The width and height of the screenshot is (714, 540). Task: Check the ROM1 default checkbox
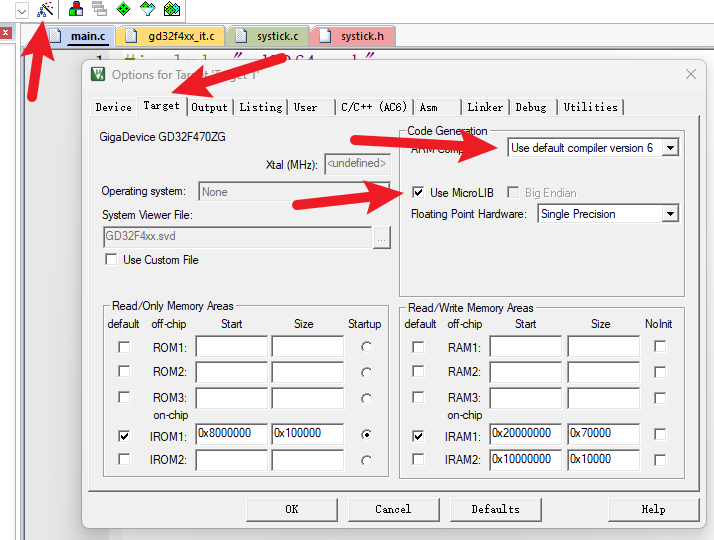(x=124, y=347)
